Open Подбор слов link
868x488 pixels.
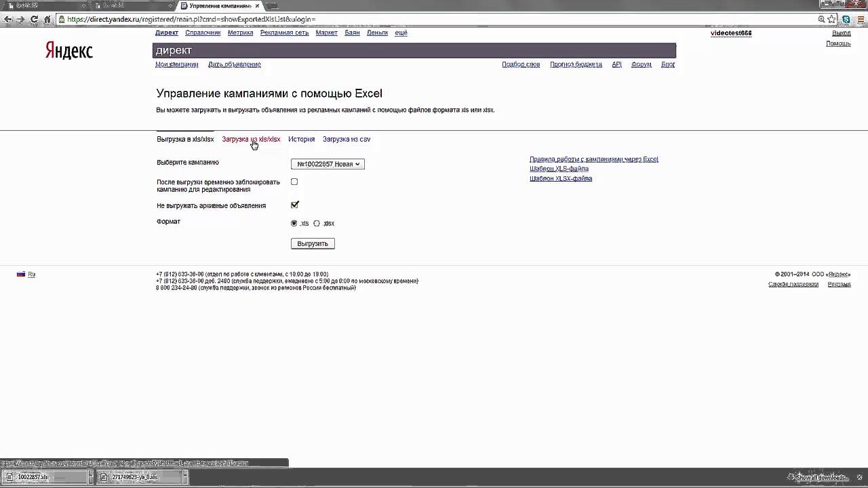pyautogui.click(x=521, y=64)
